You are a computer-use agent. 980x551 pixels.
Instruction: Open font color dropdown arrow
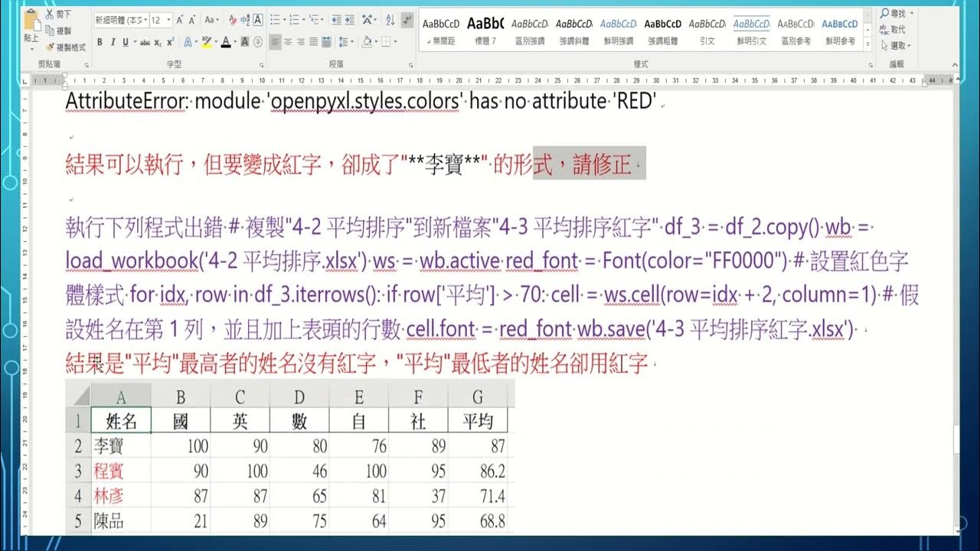(x=235, y=42)
